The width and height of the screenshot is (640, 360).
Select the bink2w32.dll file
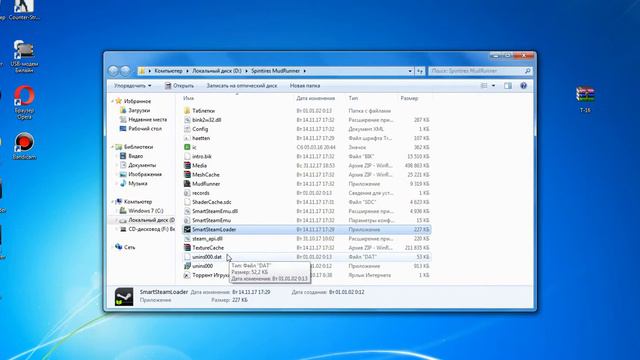[306, 120]
